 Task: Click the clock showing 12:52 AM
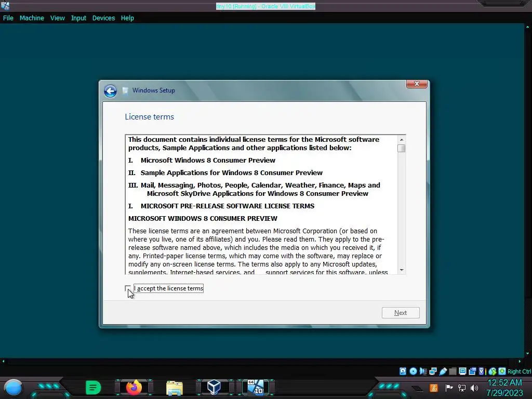tap(504, 383)
